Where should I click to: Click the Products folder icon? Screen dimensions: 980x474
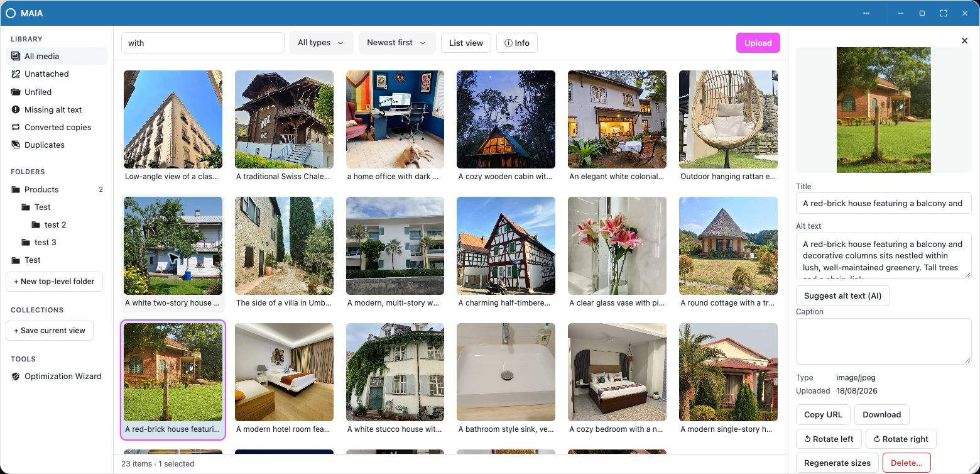tap(16, 189)
